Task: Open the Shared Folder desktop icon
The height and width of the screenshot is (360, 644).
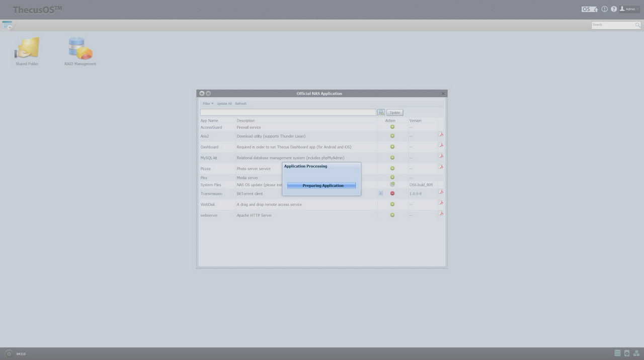Action: coord(27,51)
